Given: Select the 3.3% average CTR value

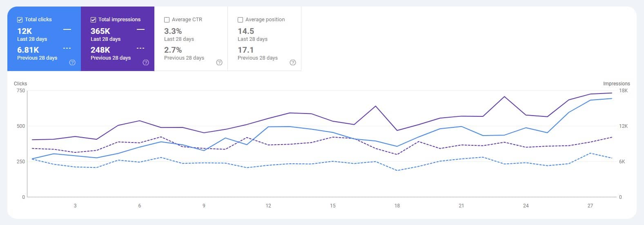Looking at the screenshot, I should click(173, 31).
